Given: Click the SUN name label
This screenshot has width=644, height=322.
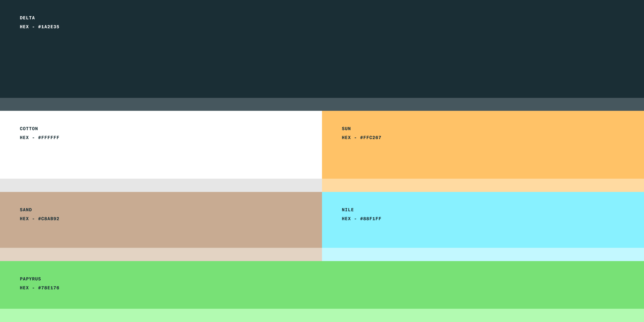Looking at the screenshot, I should coord(346,129).
